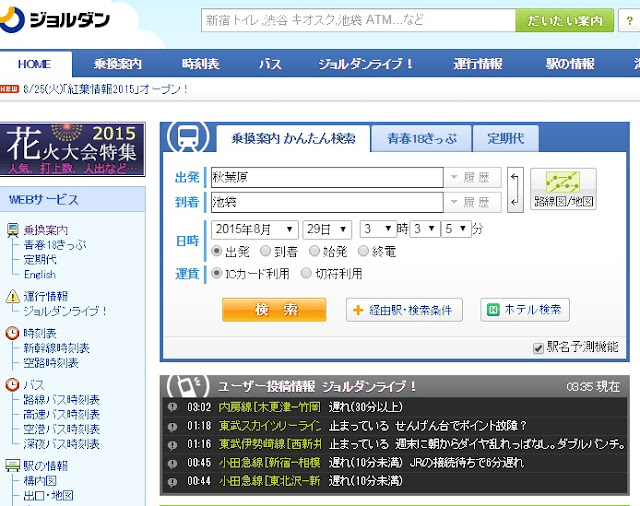Select the 始発 radio button
This screenshot has width=640, height=506.
(314, 251)
